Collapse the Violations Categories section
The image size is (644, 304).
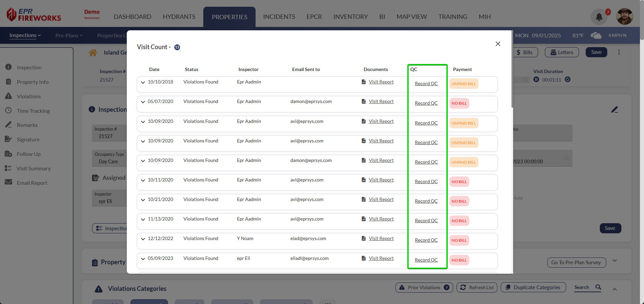pyautogui.click(x=614, y=289)
